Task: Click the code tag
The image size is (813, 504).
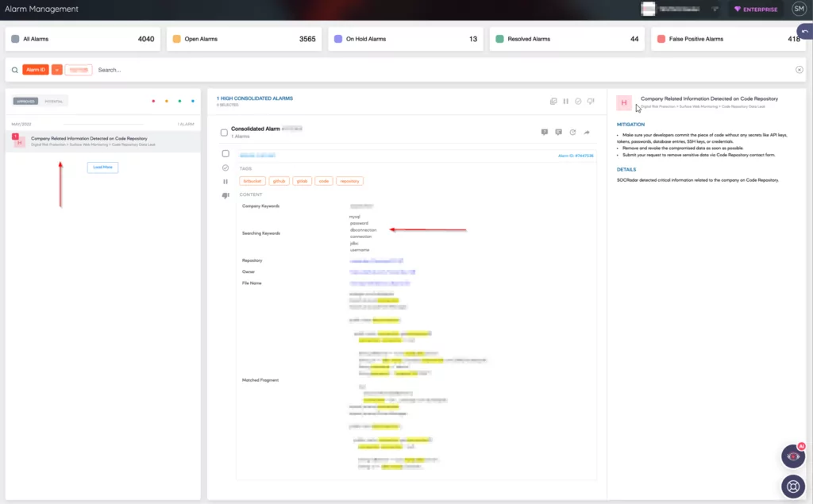Action: point(324,181)
